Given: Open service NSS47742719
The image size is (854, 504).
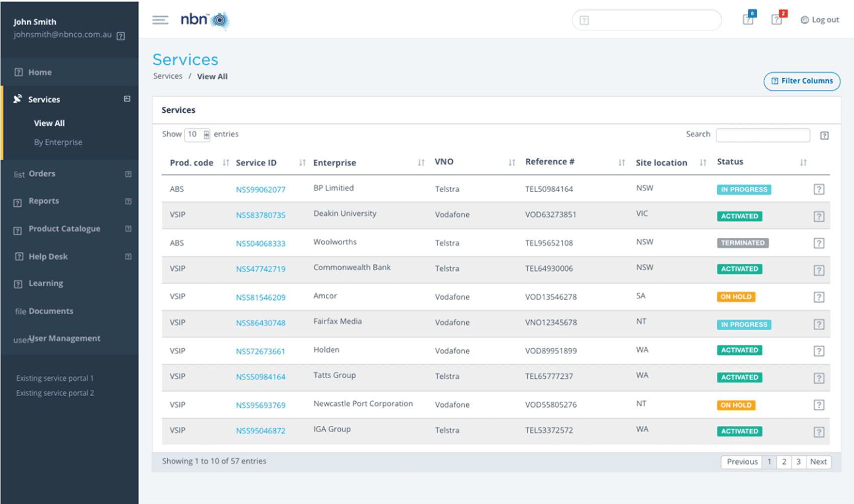Looking at the screenshot, I should (x=261, y=269).
